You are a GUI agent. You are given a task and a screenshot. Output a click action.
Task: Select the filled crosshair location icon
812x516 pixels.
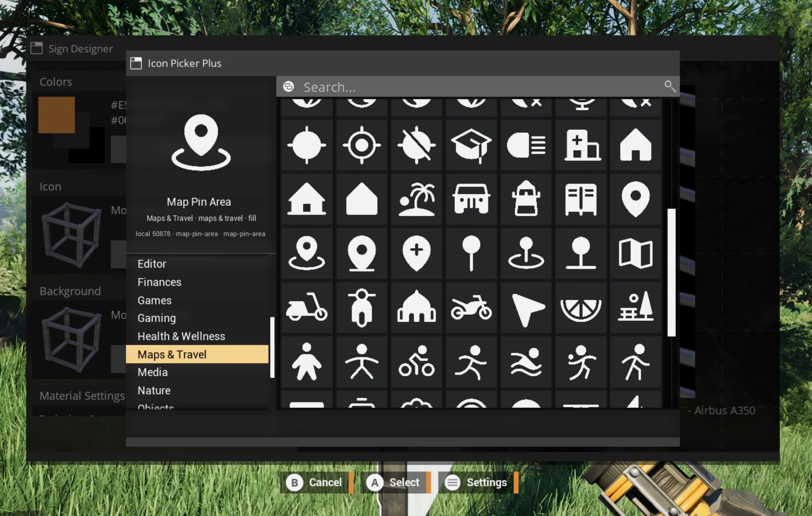(x=306, y=145)
